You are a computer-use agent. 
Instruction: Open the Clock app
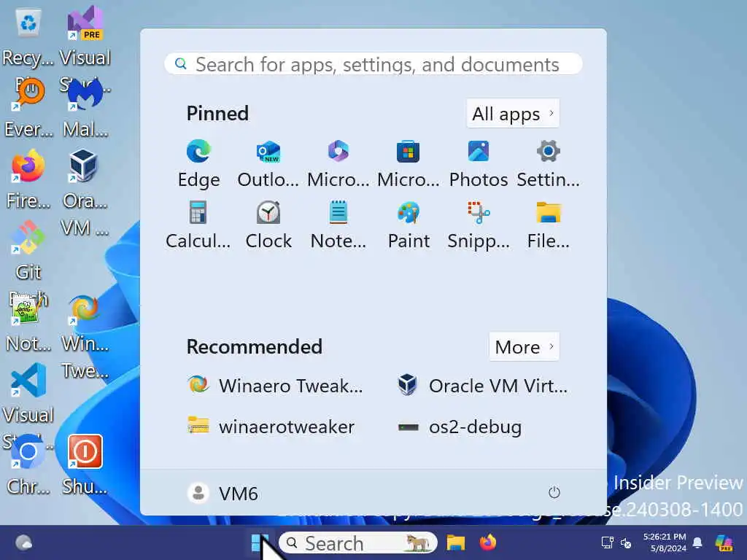point(268,225)
